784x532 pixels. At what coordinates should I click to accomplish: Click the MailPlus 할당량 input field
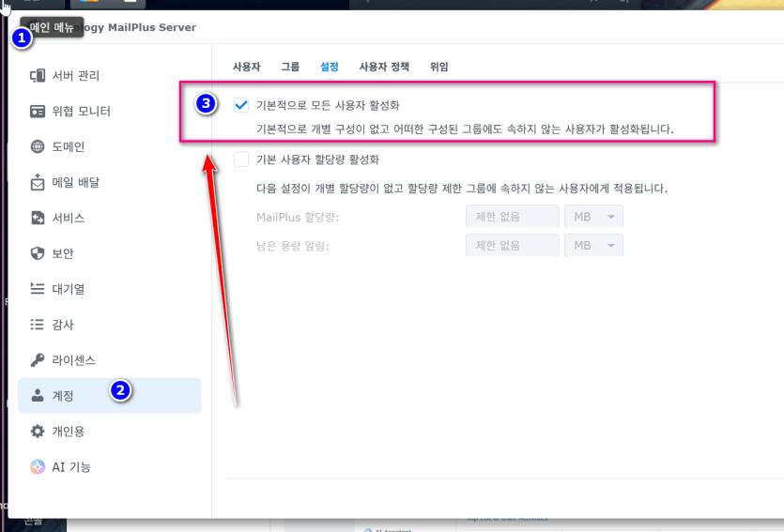(x=512, y=217)
